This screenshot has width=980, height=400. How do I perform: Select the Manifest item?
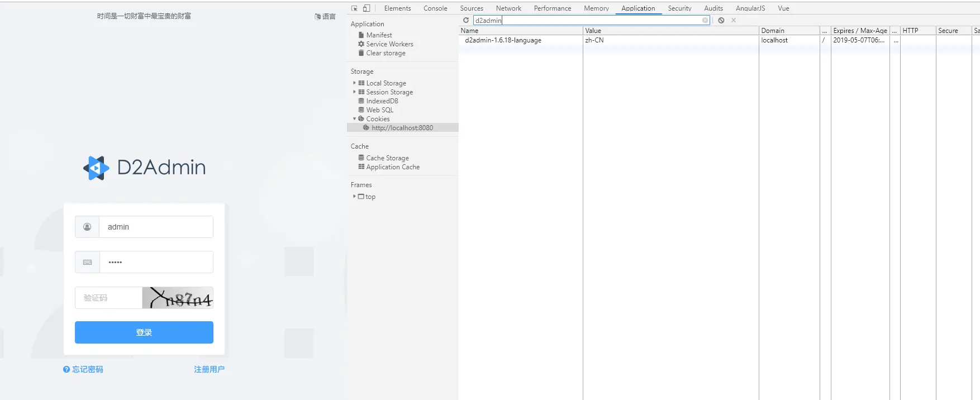coord(379,35)
